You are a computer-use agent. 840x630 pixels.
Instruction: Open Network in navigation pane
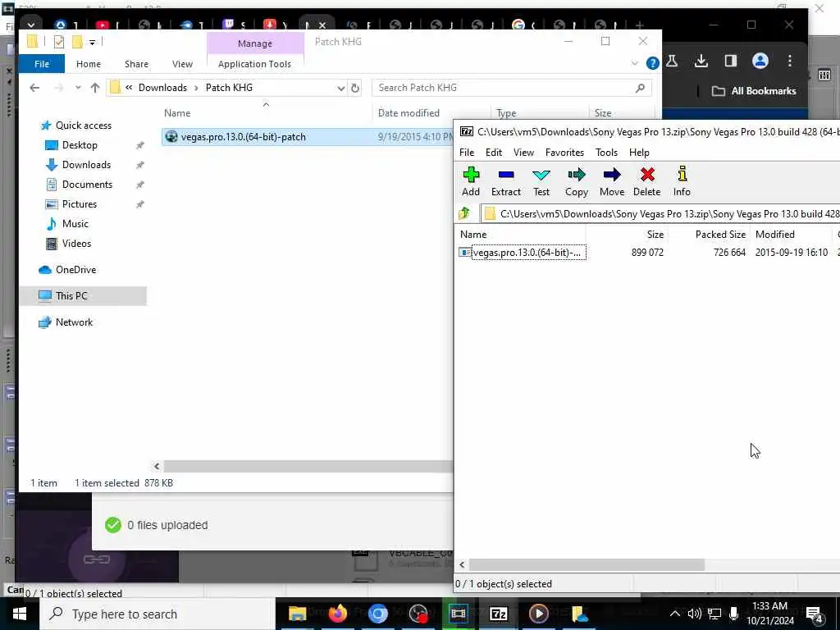(74, 322)
